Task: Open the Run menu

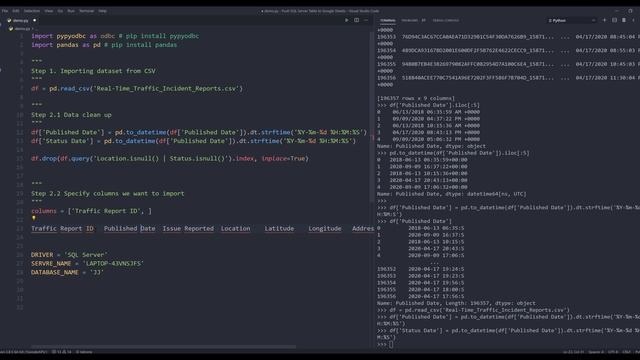Action: coord(71,11)
